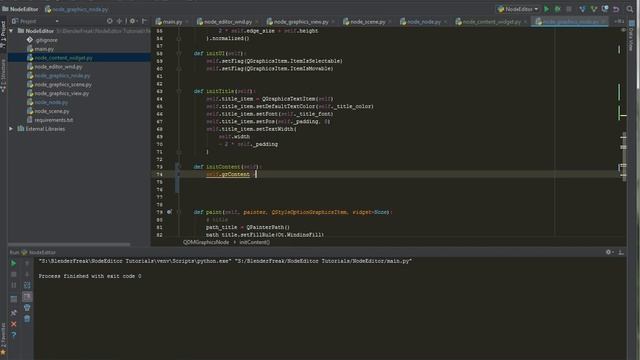Toggle the Structure tool window stripe
The height and width of the screenshot is (360, 640).
point(3,76)
